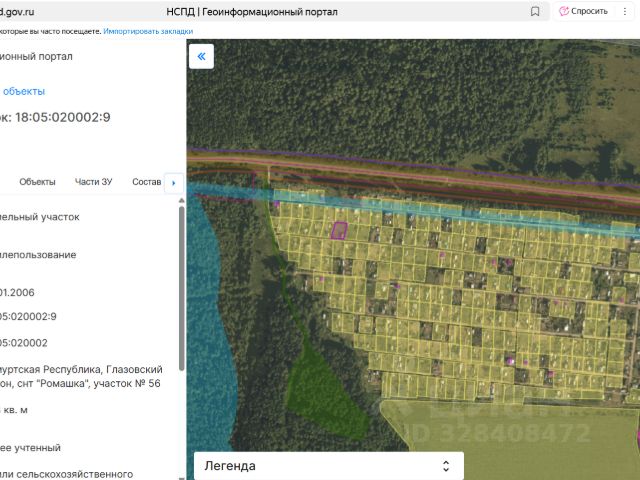Select the Удмуртская Республика, Глазовский address line
The image size is (640, 480).
pyautogui.click(x=81, y=369)
